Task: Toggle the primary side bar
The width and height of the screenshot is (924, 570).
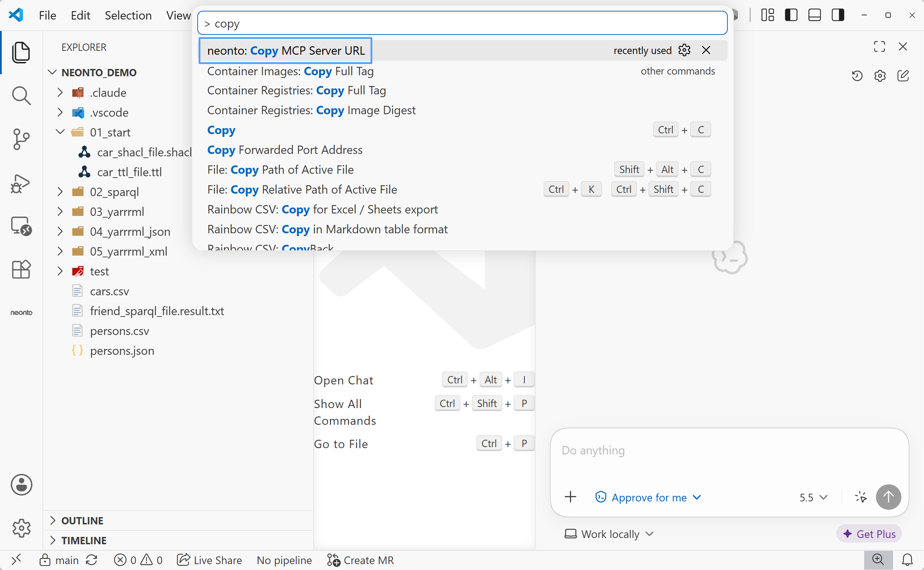Action: (x=791, y=15)
